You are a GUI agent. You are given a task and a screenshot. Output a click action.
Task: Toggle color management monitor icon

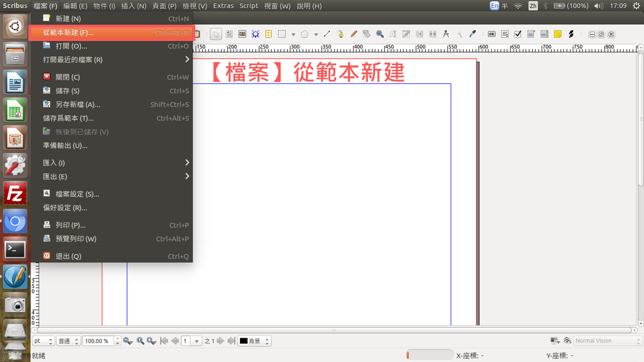(x=555, y=341)
